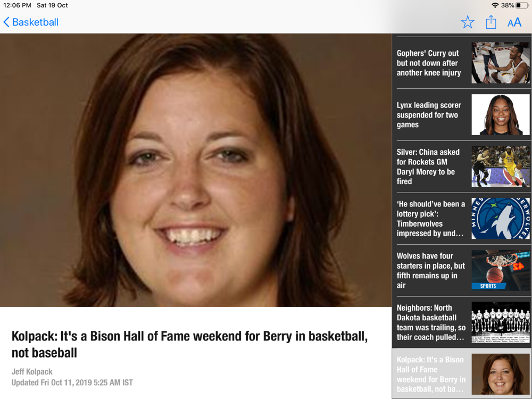Read Silver China Daryl Morey article
This screenshot has width=532, height=399.
(461, 167)
